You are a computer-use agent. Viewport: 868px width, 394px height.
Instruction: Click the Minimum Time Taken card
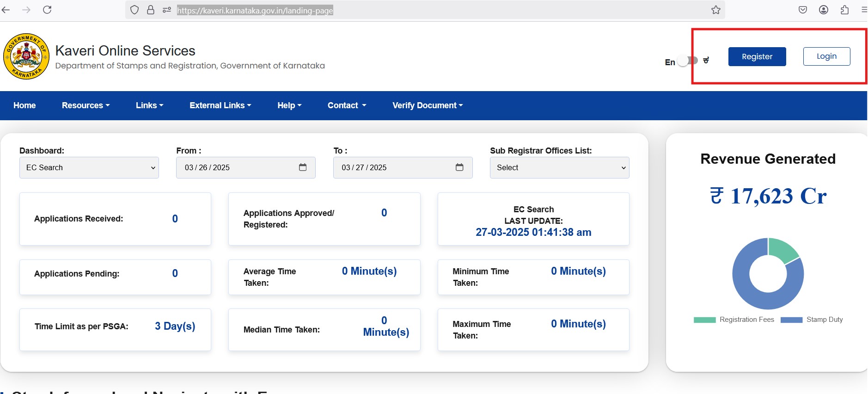click(x=533, y=277)
